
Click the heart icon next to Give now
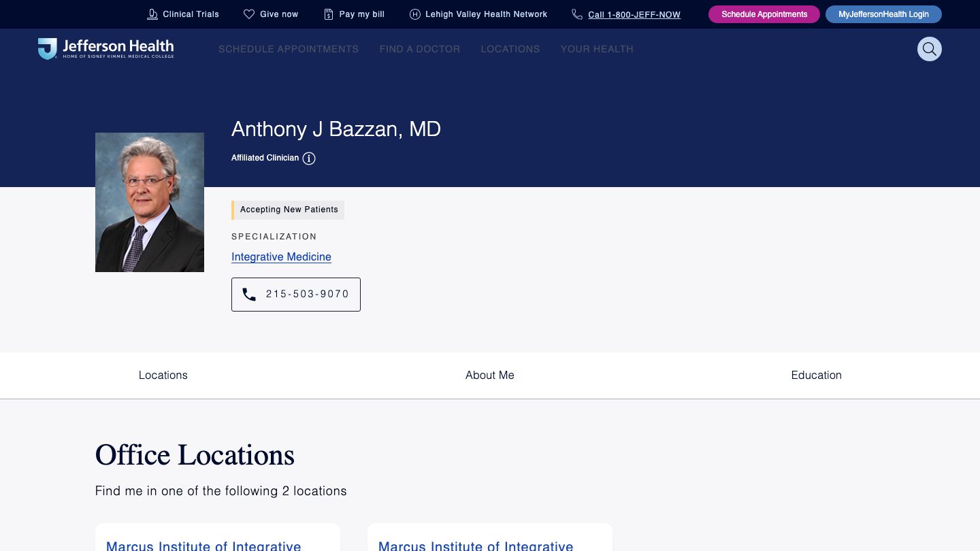(x=248, y=14)
